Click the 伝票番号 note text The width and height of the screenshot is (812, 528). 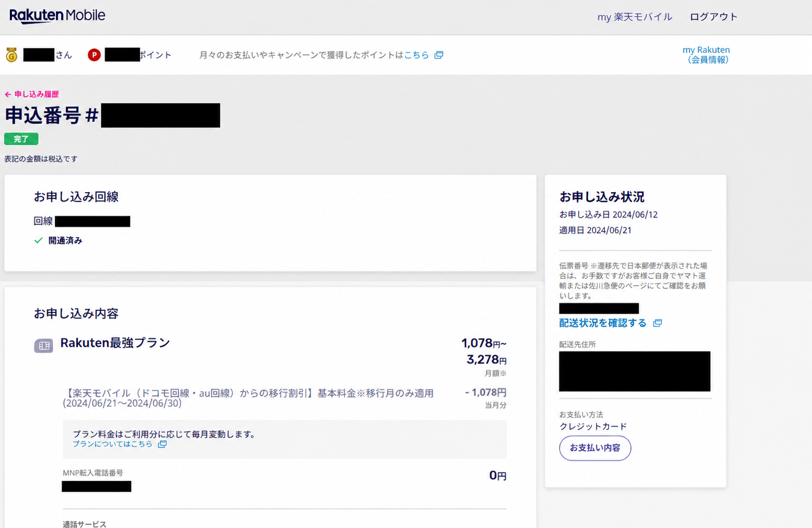(x=634, y=281)
